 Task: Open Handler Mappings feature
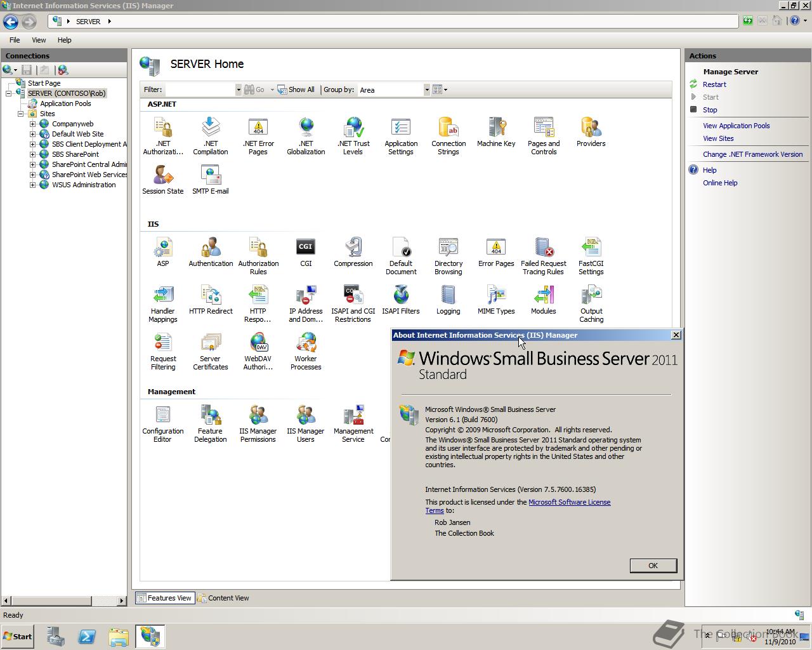(163, 303)
